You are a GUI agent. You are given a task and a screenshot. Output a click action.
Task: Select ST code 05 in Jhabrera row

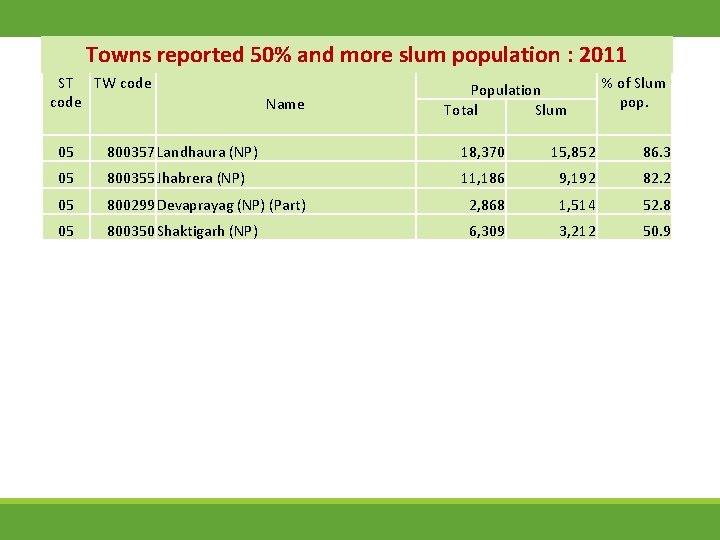pyautogui.click(x=66, y=178)
